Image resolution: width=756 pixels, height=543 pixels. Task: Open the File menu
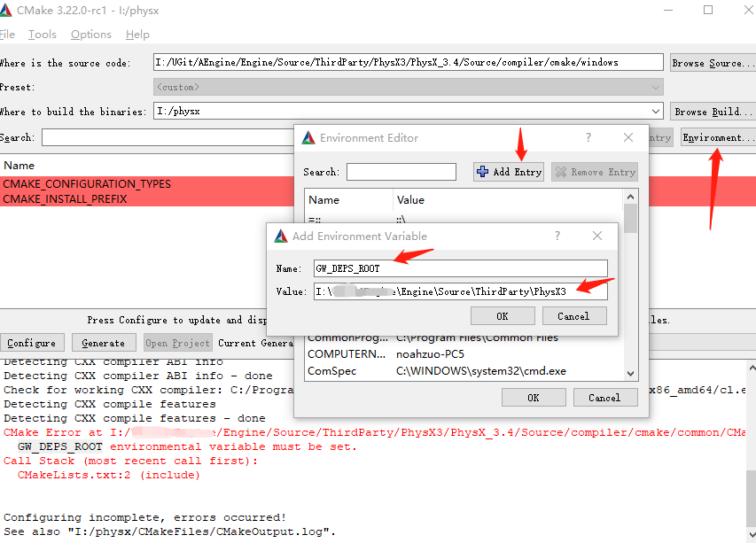pos(7,35)
